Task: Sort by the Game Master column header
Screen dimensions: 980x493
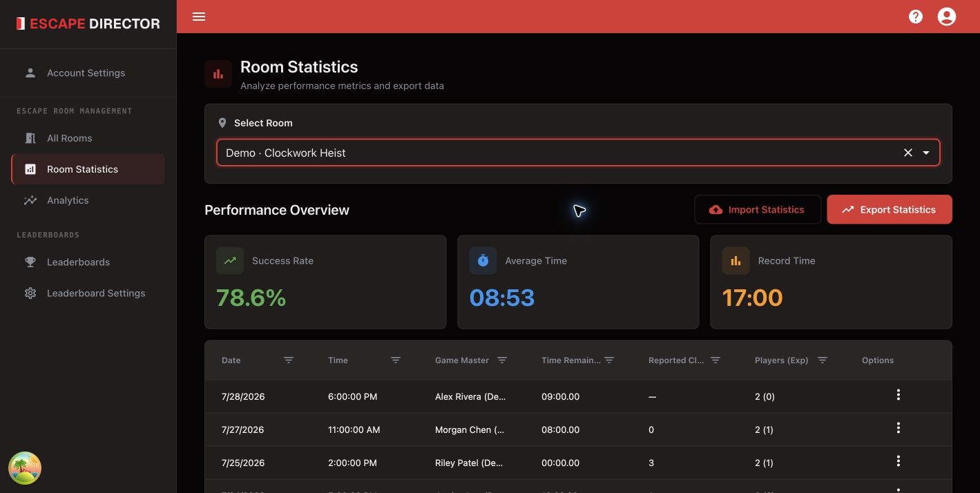Action: pos(462,360)
